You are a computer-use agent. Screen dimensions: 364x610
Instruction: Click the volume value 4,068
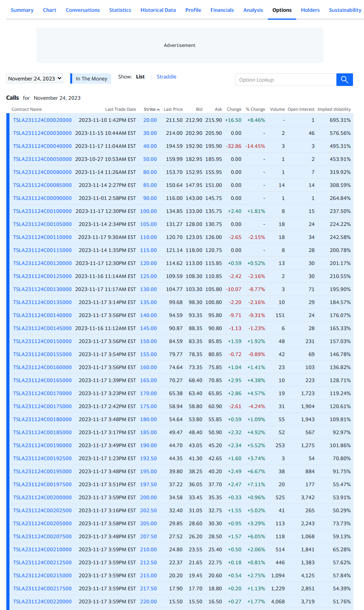278,601
